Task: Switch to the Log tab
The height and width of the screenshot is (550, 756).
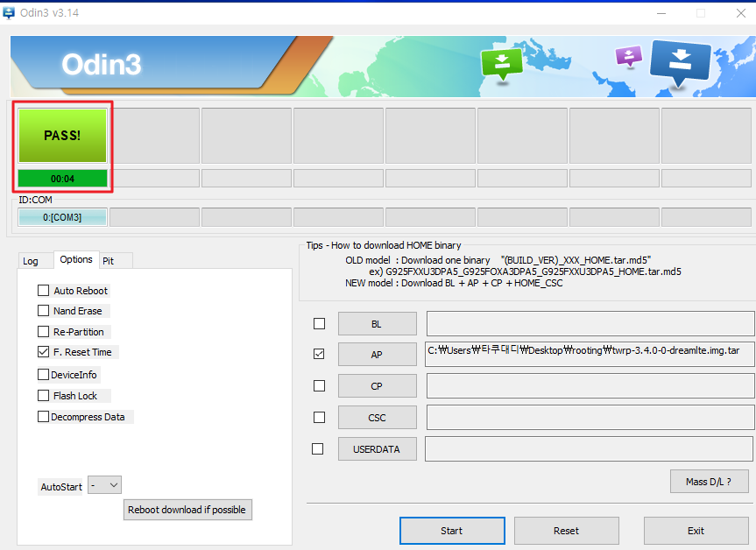Action: (x=31, y=261)
